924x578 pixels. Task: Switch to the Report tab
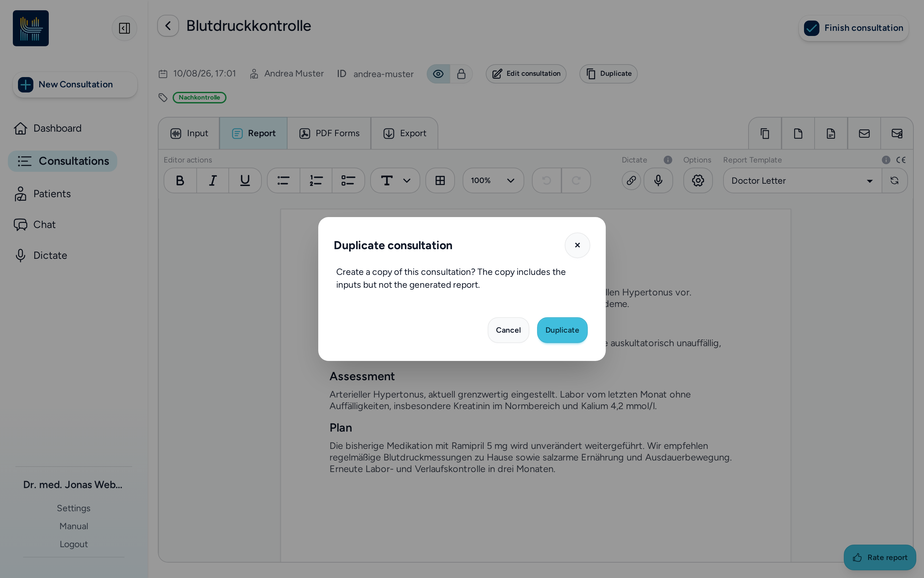coord(253,133)
